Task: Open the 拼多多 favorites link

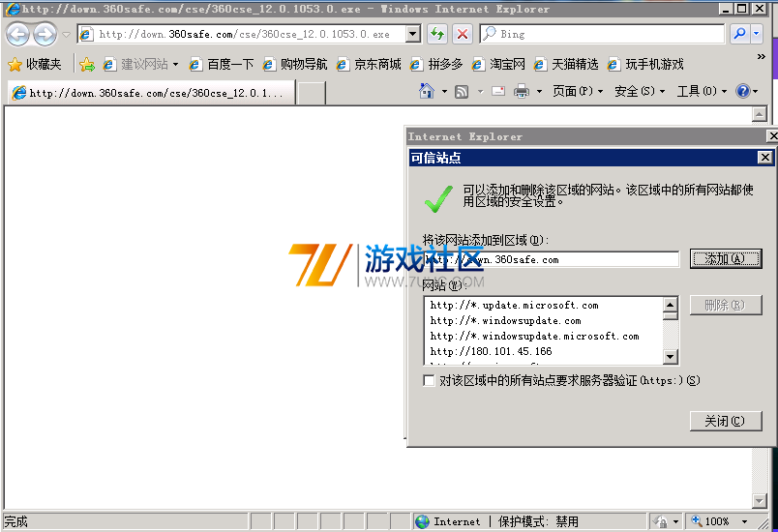Action: 436,64
